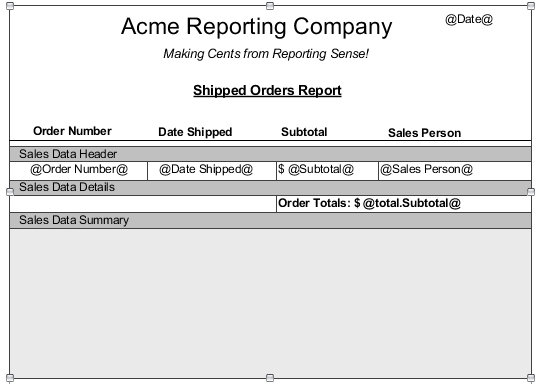Click the top-center resize handle
The image size is (536, 384).
pyautogui.click(x=270, y=6)
